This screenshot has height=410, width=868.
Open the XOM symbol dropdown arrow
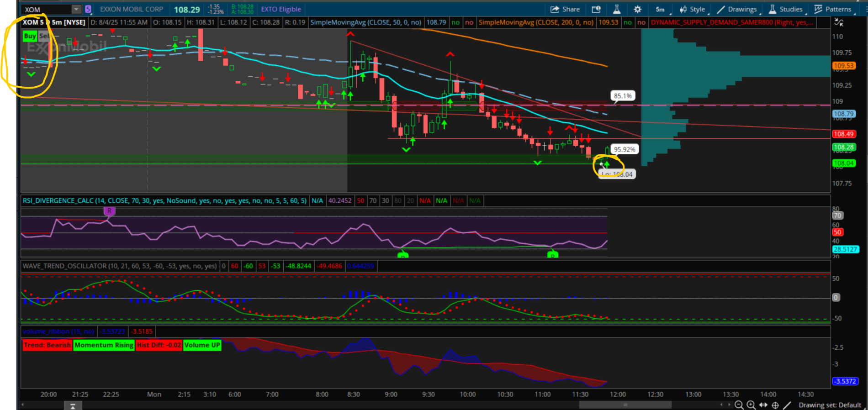pos(76,9)
